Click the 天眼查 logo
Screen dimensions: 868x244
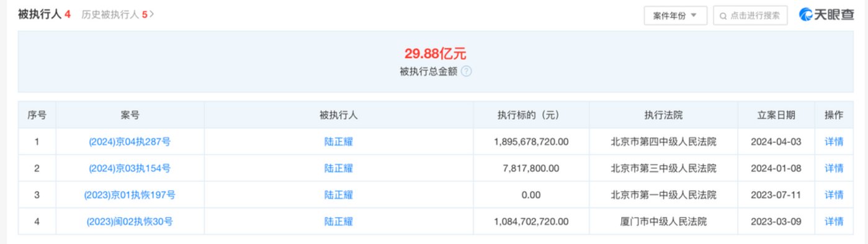click(826, 16)
